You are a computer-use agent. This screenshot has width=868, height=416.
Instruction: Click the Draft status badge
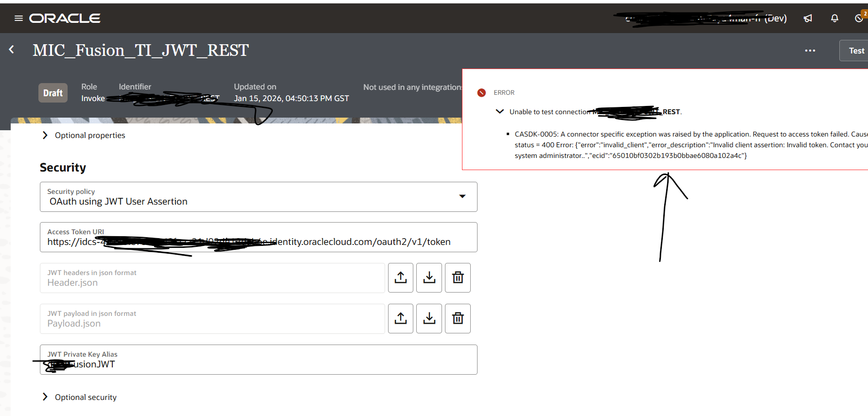53,93
